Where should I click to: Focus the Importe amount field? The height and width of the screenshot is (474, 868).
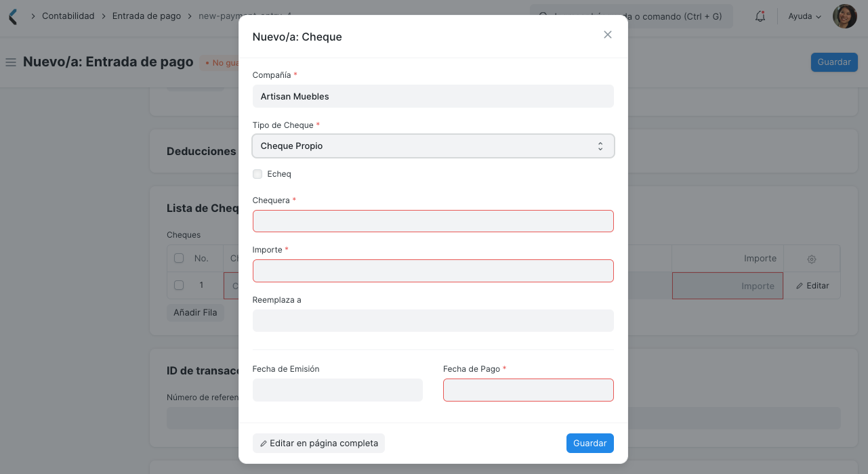pos(433,270)
